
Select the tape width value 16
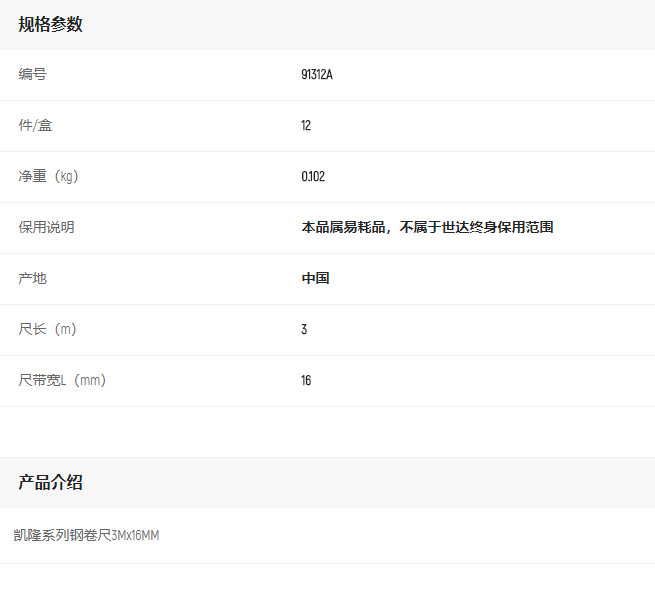pos(306,381)
